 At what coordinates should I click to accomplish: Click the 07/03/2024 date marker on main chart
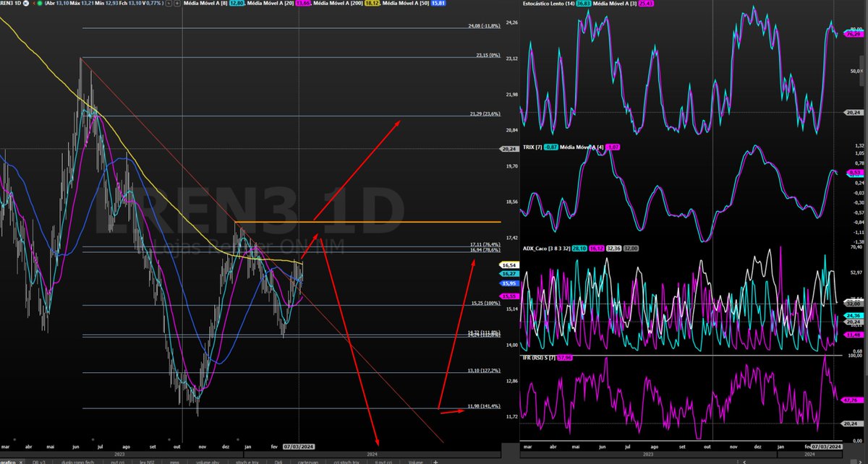[x=299, y=447]
